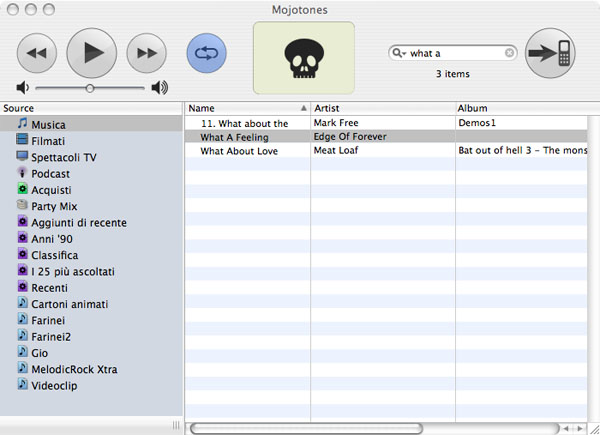
Task: Select Filmati in the Source list
Action: tap(91, 141)
